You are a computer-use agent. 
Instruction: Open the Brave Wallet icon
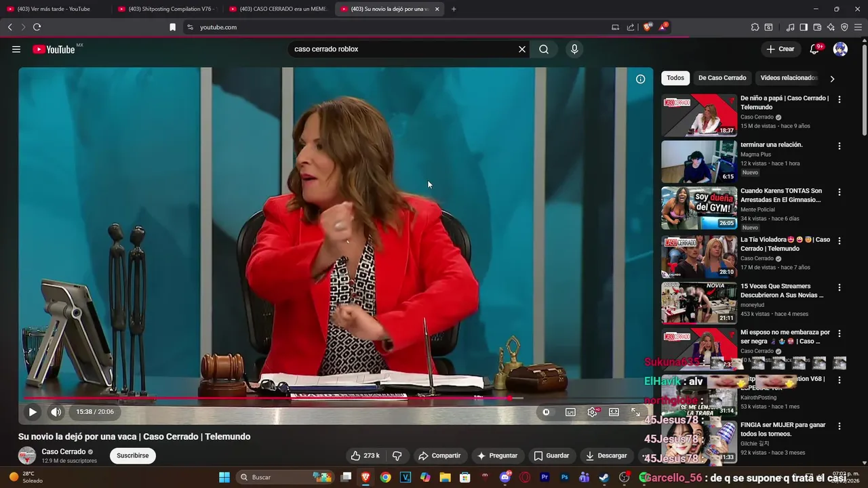(817, 27)
